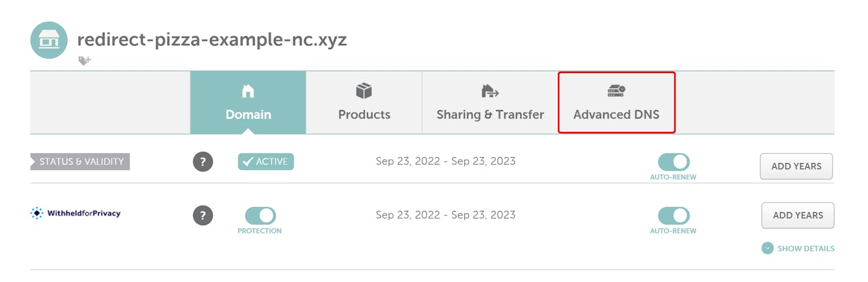The image size is (868, 282).
Task: Add years to WithheldforPrivacy subscription
Action: point(798,215)
